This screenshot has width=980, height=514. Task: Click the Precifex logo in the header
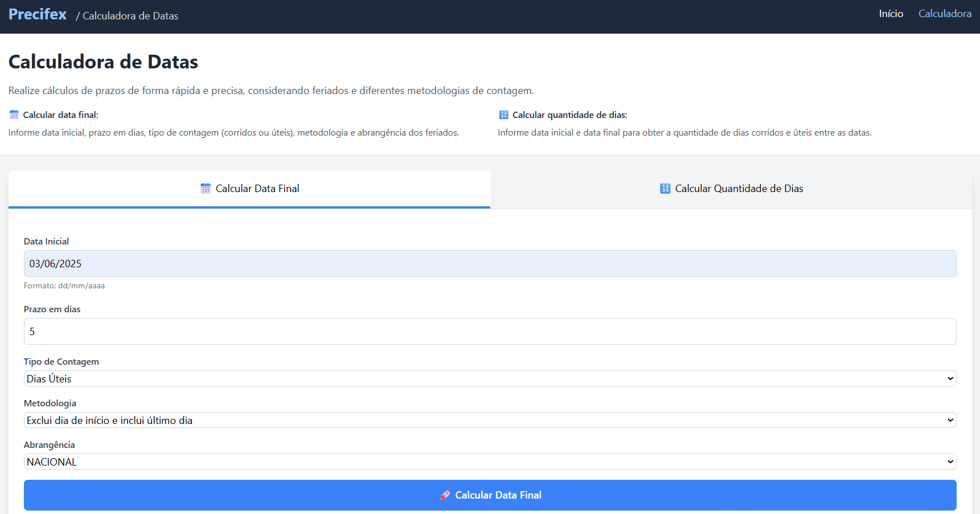pos(38,14)
